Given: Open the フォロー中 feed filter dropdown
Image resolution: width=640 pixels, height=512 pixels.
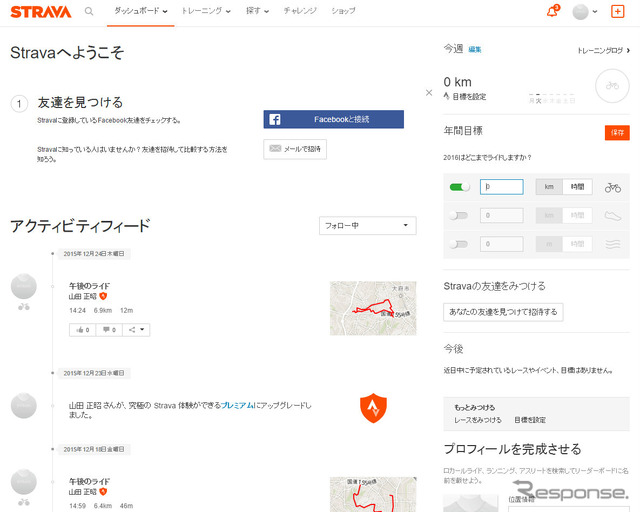Looking at the screenshot, I should pos(368,225).
